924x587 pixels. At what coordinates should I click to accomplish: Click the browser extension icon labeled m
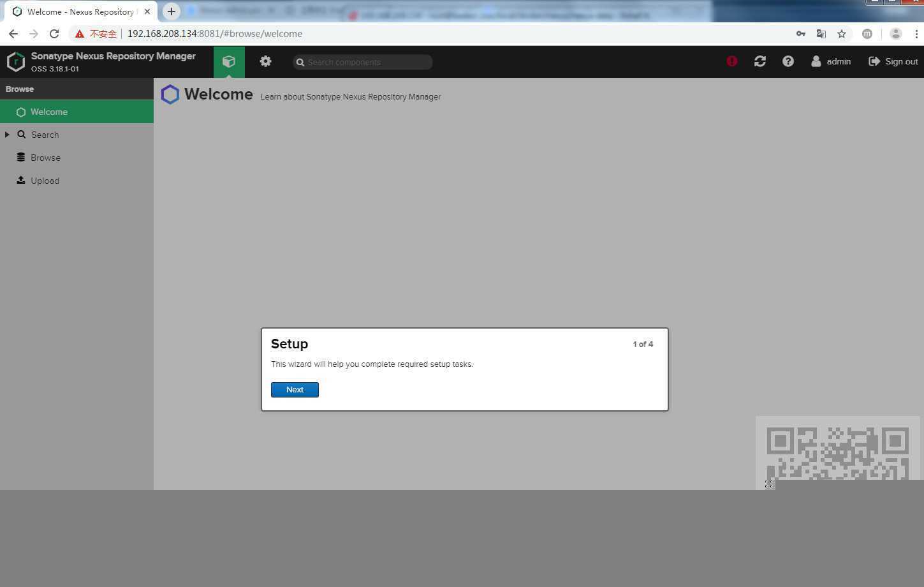[x=867, y=34]
